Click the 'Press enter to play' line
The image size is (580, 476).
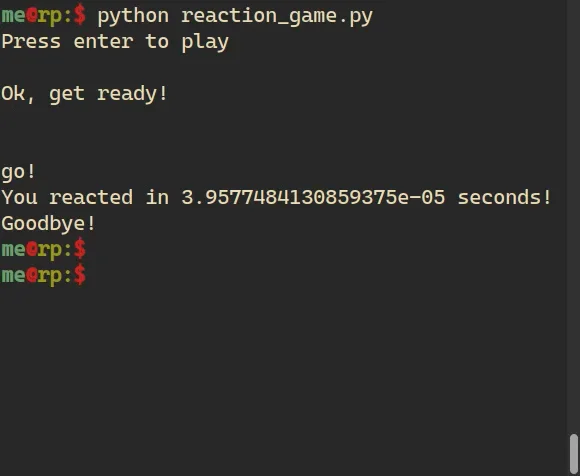coord(115,42)
